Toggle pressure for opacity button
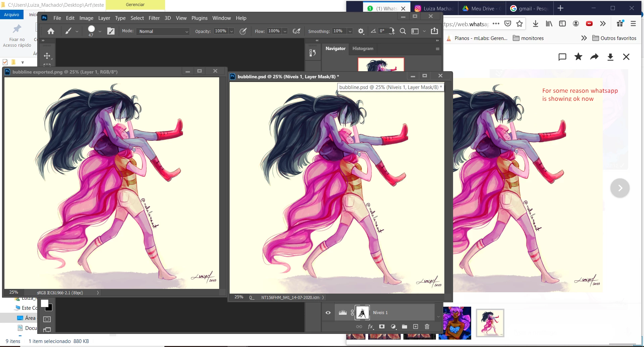Image resolution: width=644 pixels, height=347 pixels. 243,31
